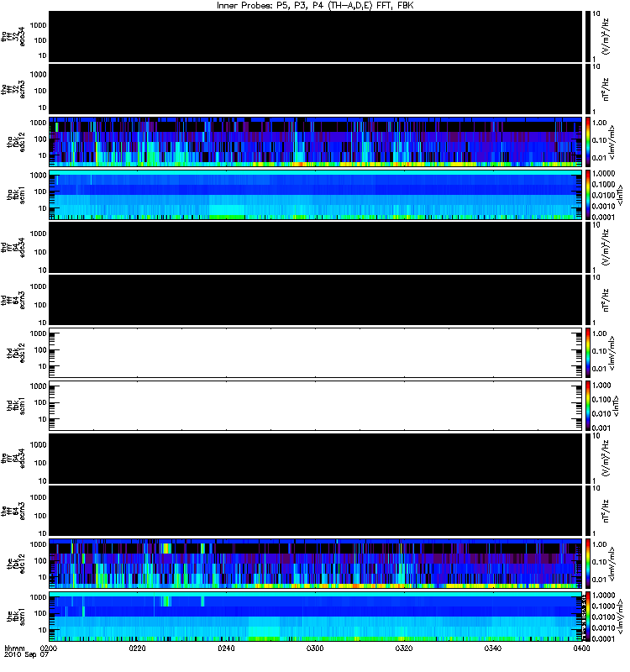
Task: Click the 100 tick label of the fbk scm1 panel
Action: tap(39, 614)
